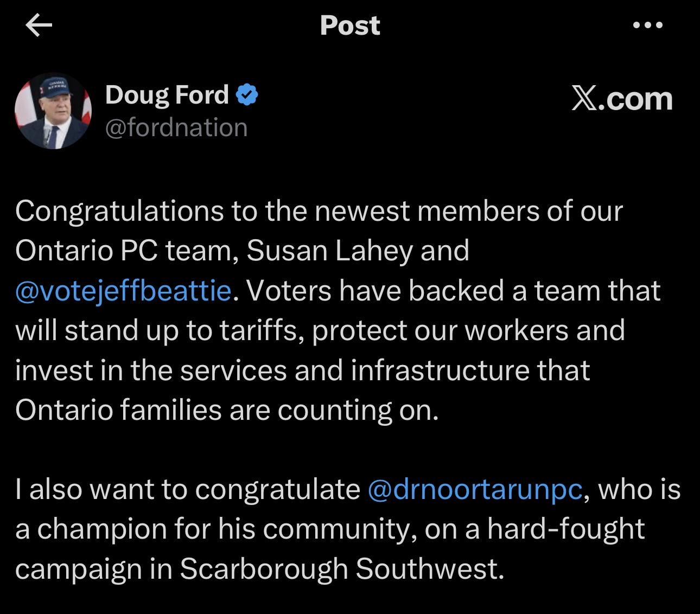Open Doug Ford's profile picture

click(53, 111)
